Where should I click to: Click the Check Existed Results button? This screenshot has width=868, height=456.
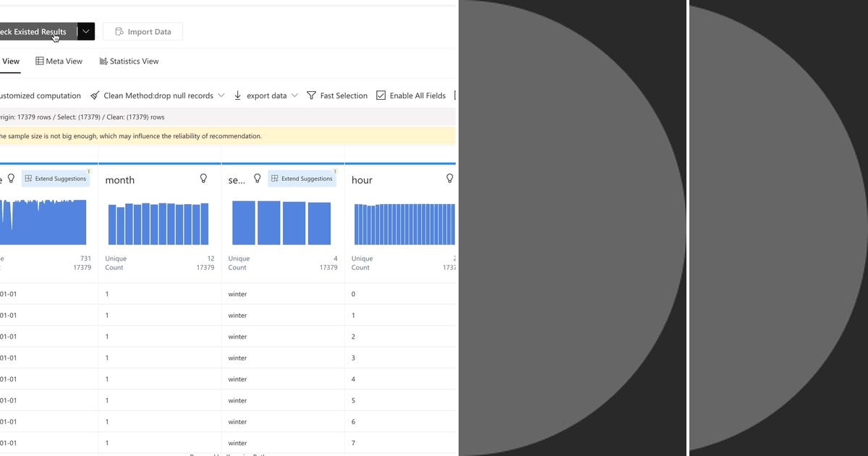pyautogui.click(x=35, y=31)
